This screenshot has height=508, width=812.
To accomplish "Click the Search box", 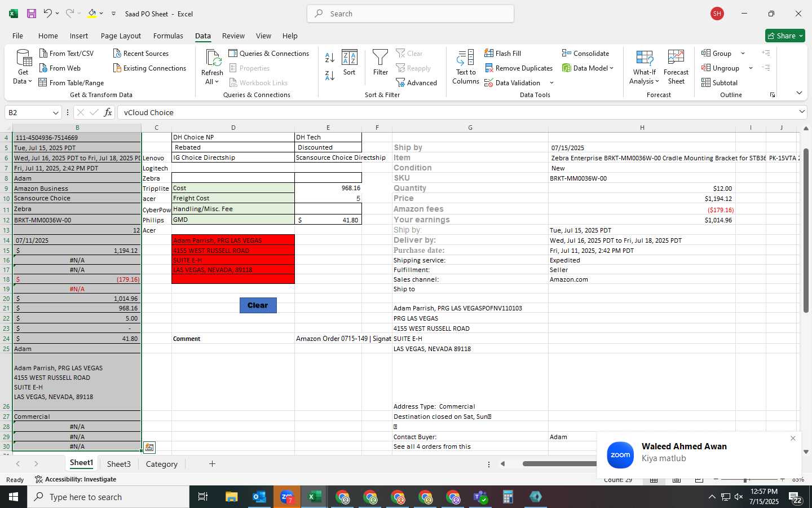I will [x=411, y=14].
